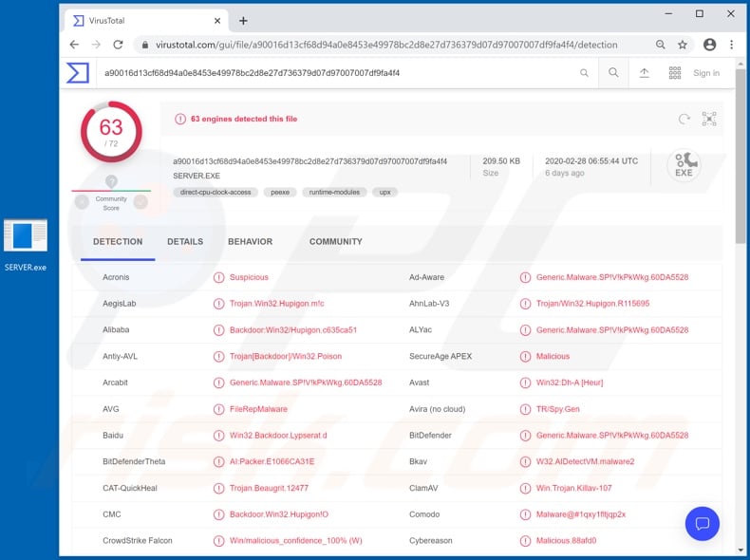Open the BEHAVIOR tab
The height and width of the screenshot is (560, 750).
point(250,242)
